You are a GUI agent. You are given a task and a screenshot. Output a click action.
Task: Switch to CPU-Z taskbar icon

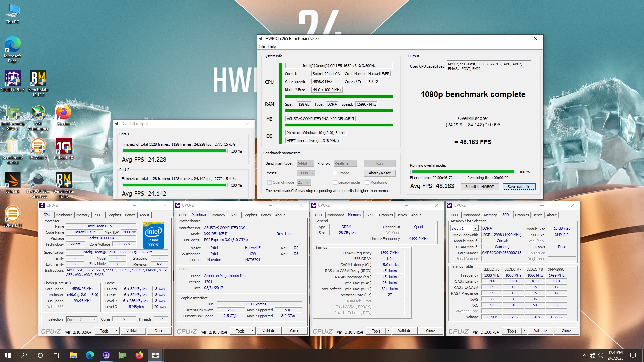(106, 355)
